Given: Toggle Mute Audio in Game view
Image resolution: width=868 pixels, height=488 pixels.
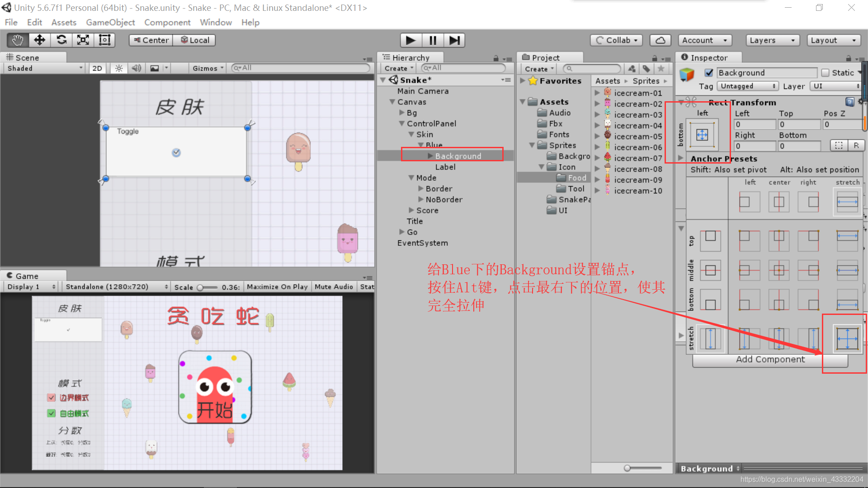Looking at the screenshot, I should pyautogui.click(x=334, y=287).
